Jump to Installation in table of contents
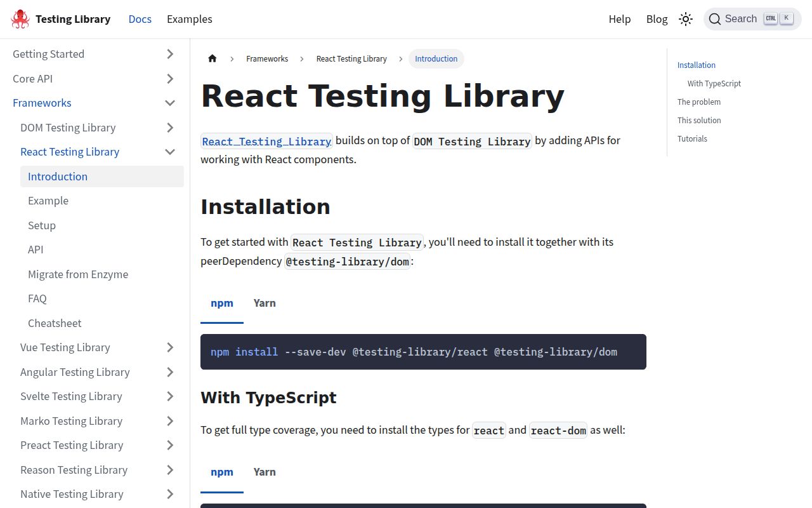Viewport: 812px width, 508px height. tap(697, 65)
